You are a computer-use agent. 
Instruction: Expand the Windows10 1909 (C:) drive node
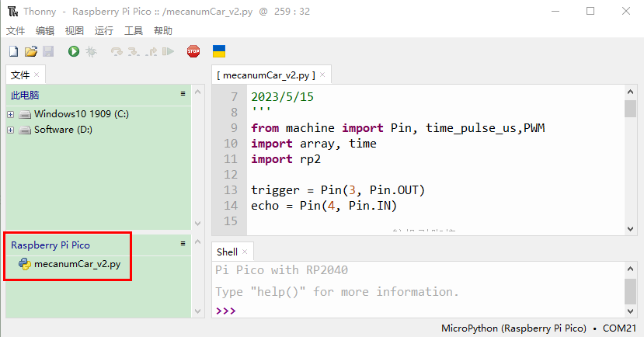click(x=11, y=114)
